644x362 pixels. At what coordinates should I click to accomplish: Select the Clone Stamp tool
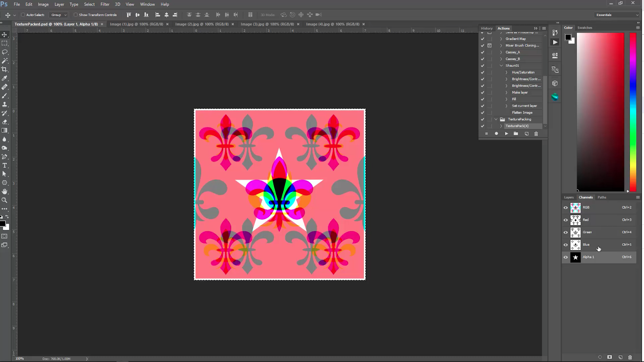(5, 105)
